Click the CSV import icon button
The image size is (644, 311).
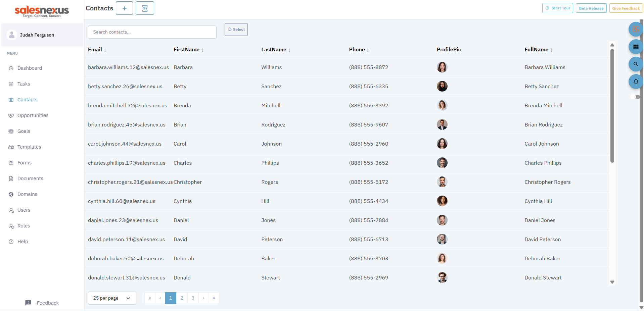145,8
